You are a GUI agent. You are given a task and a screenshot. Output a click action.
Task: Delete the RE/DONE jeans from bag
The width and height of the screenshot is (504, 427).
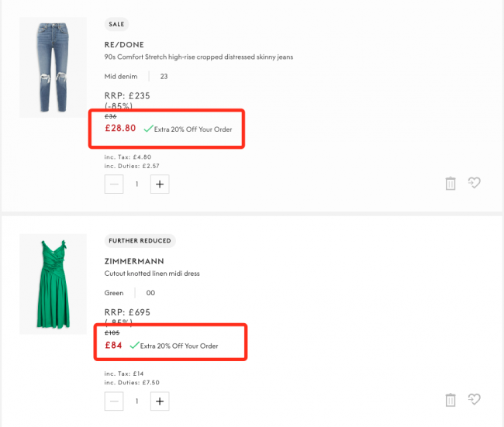[450, 184]
